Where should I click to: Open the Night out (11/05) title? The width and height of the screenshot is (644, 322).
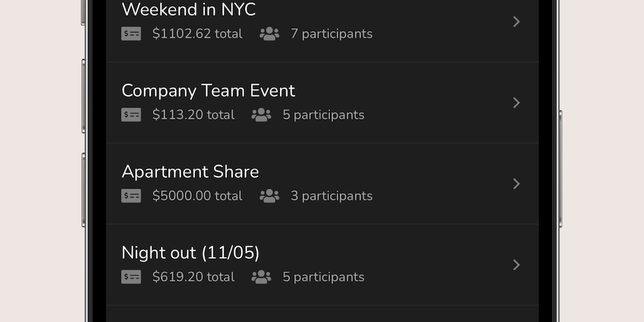[191, 253]
